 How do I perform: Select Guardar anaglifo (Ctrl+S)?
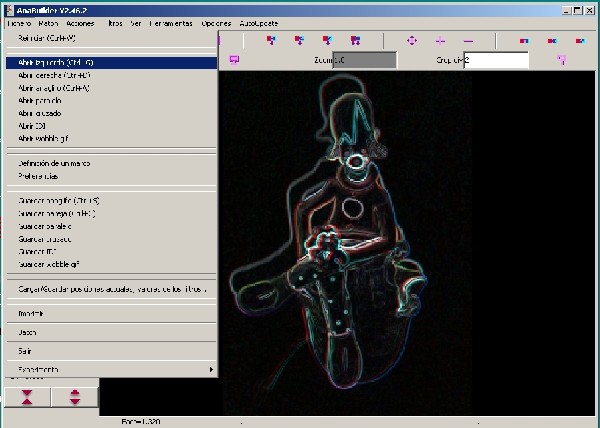(60, 201)
